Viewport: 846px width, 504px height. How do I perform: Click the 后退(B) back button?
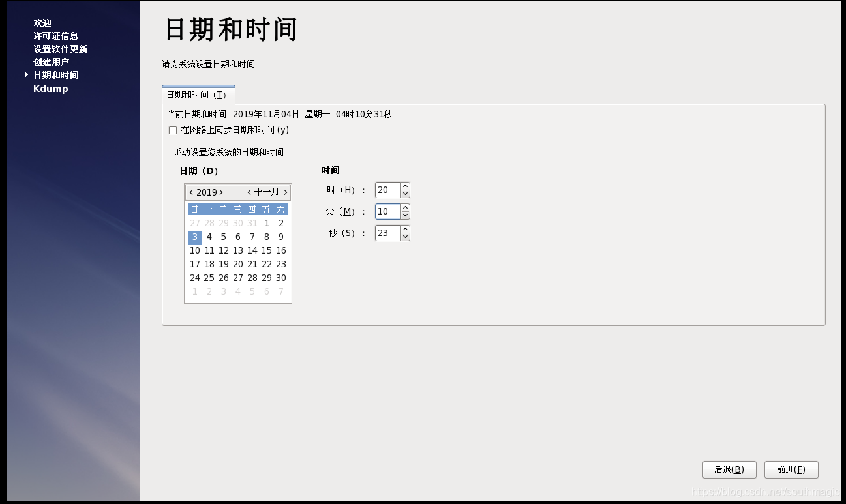click(729, 469)
